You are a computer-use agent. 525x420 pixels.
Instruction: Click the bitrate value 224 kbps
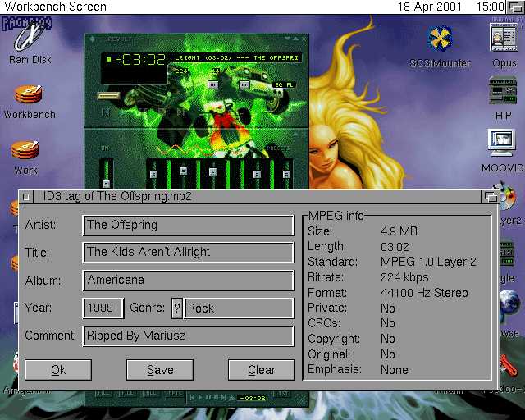[x=404, y=277]
